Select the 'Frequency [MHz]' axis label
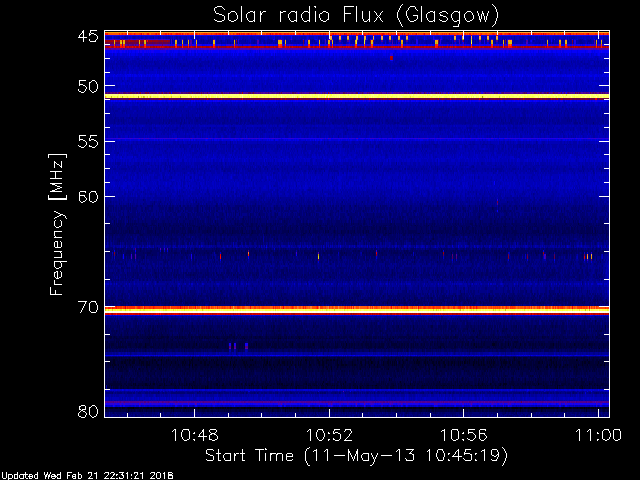 [57, 224]
